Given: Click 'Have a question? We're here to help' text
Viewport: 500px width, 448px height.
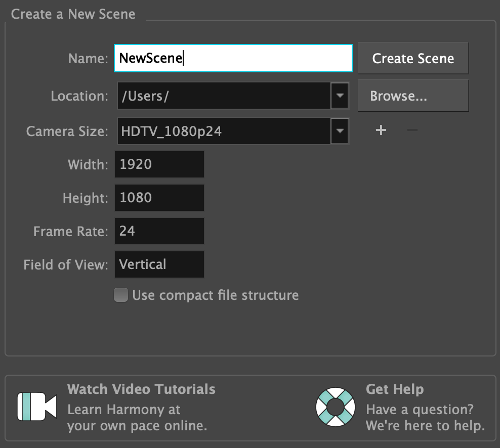Looking at the screenshot, I should point(425,418).
